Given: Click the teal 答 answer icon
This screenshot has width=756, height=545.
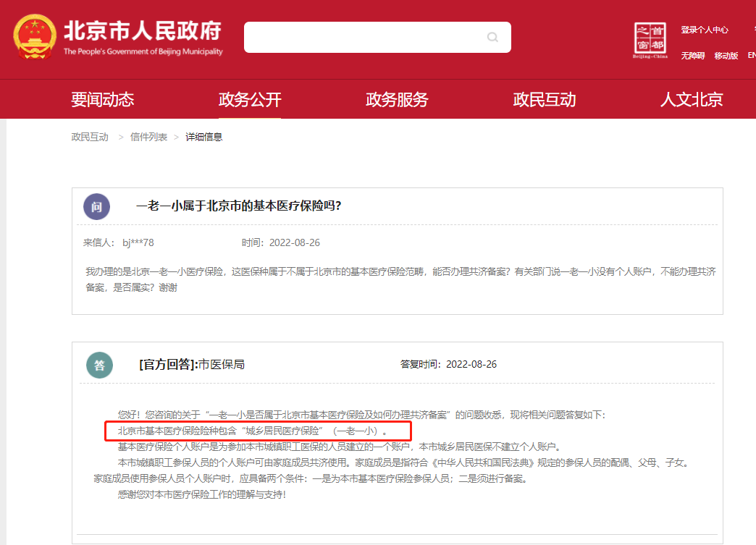Looking at the screenshot, I should click(99, 365).
